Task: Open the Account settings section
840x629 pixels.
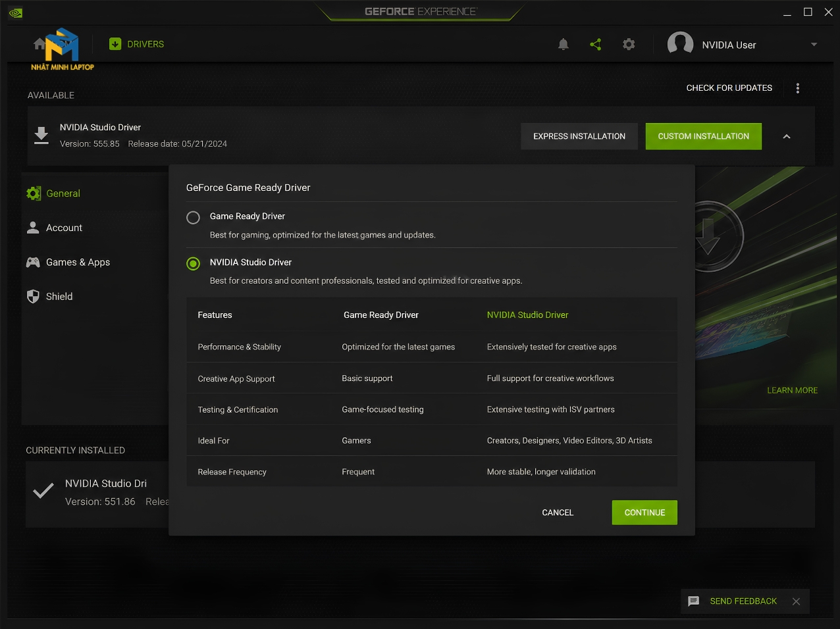Action: [x=64, y=228]
